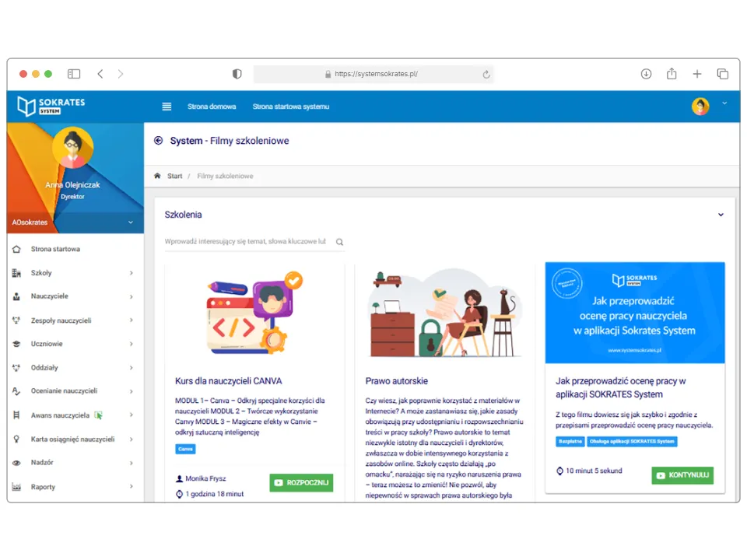Image resolution: width=747 pixels, height=560 pixels.
Task: Click the training search input field
Action: 246,242
